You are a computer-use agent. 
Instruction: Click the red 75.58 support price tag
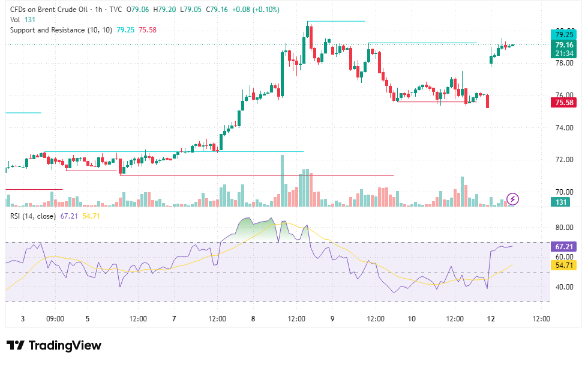point(563,103)
